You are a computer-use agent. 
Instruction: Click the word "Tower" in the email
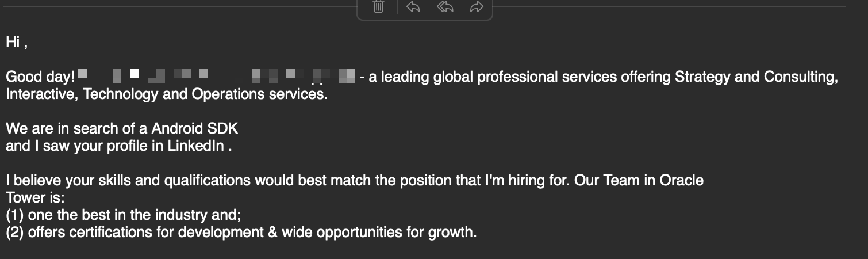[25, 198]
